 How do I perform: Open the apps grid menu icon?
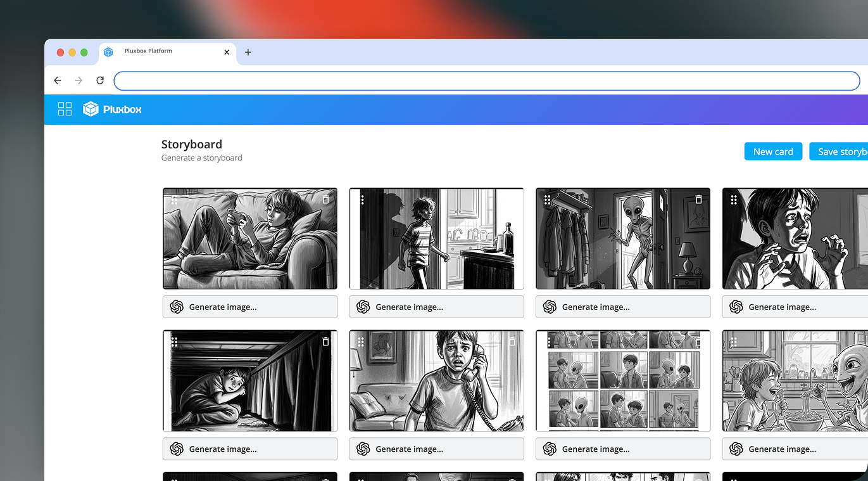pyautogui.click(x=65, y=109)
